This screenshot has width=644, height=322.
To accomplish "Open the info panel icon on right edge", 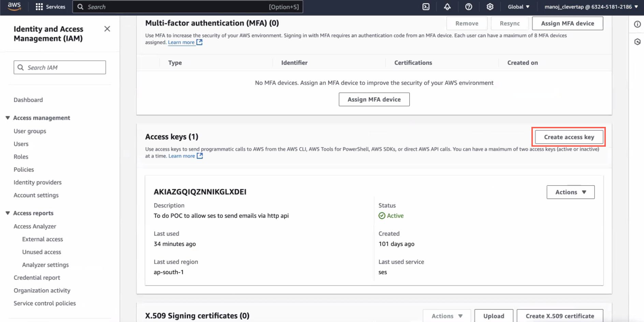I will (637, 24).
